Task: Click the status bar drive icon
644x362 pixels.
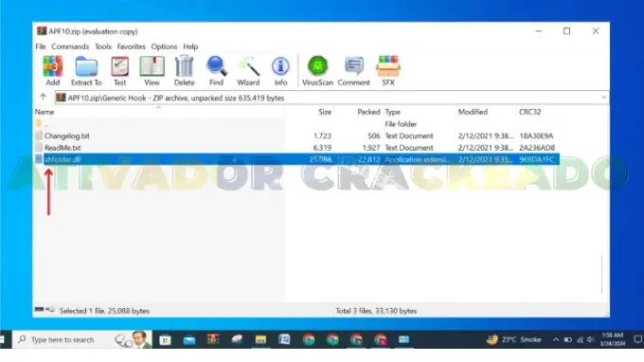Action: 40,309
